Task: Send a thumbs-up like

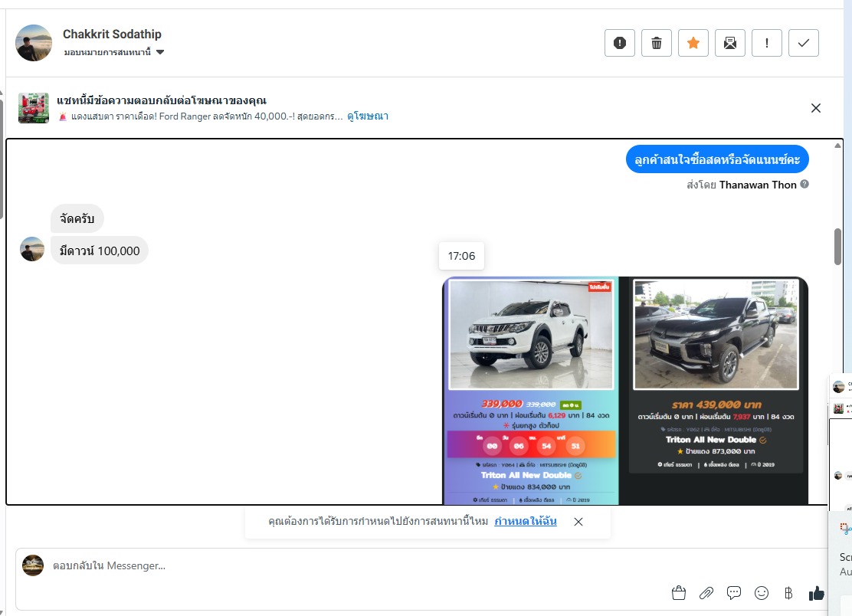Action: pyautogui.click(x=817, y=593)
